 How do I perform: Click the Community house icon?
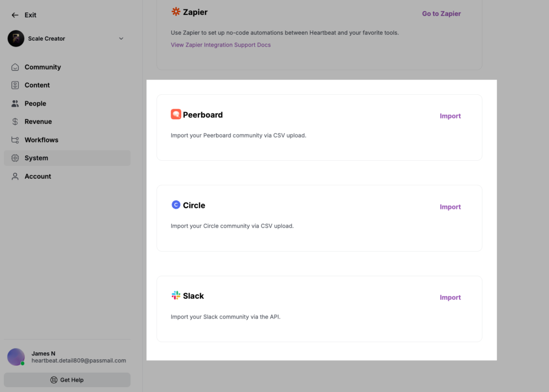[x=15, y=67]
